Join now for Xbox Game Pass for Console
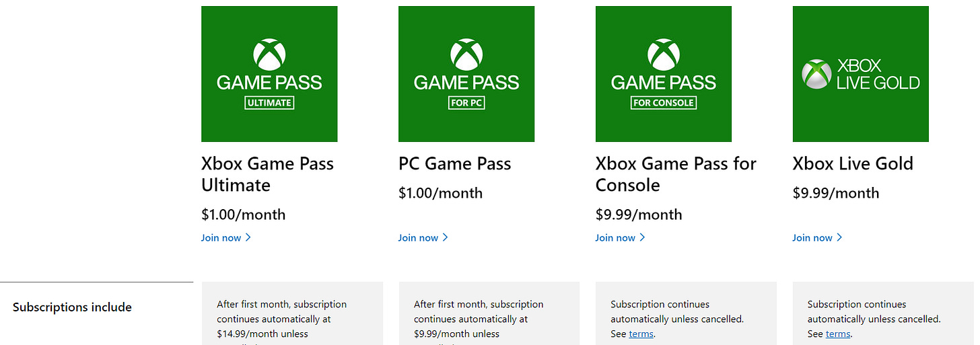 coord(621,237)
